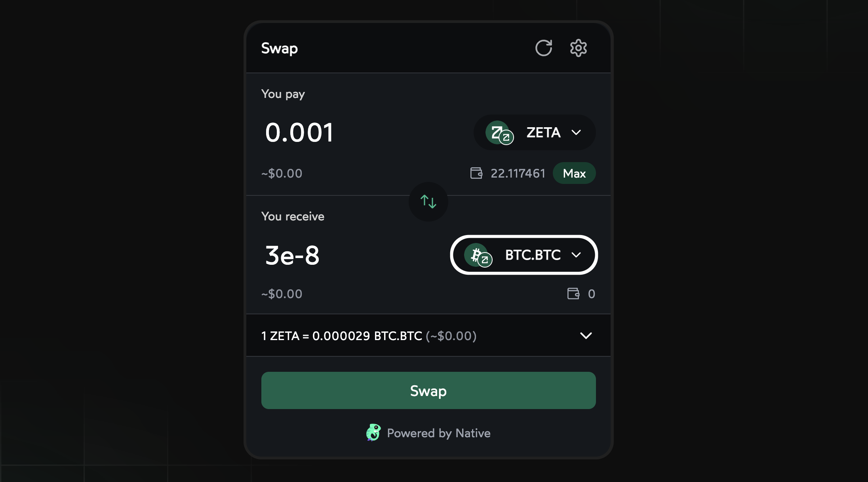Click the 3e-8 receive amount field

click(292, 255)
